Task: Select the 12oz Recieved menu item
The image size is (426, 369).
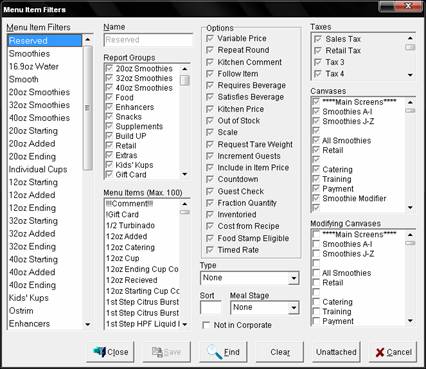Action: coord(142,280)
